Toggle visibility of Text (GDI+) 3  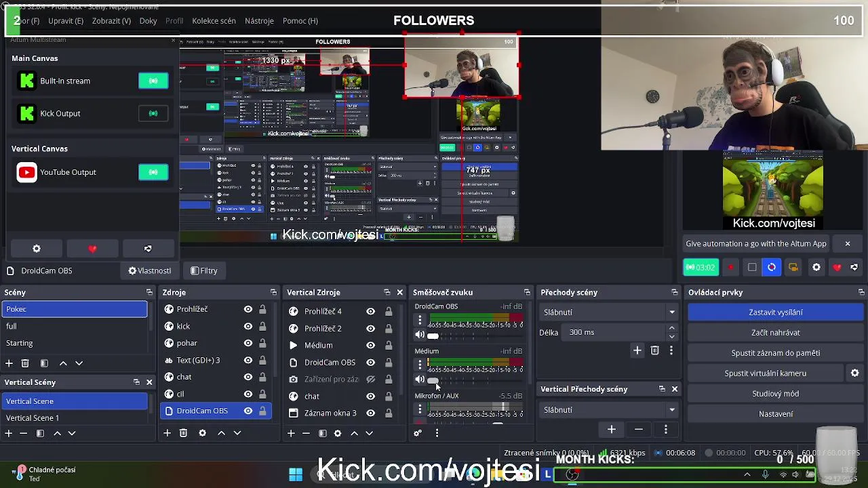coord(248,360)
